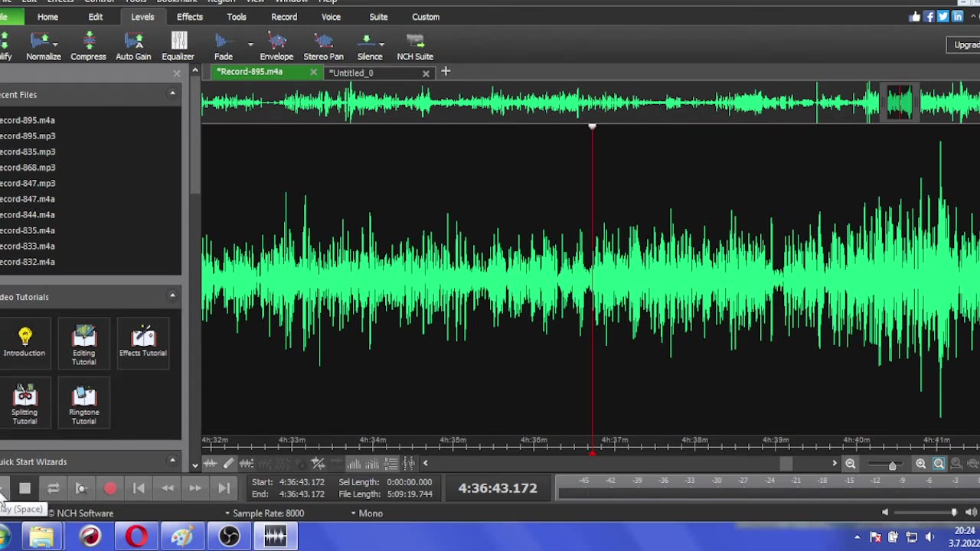Open the Compress tool
The image size is (980, 551).
point(88,46)
